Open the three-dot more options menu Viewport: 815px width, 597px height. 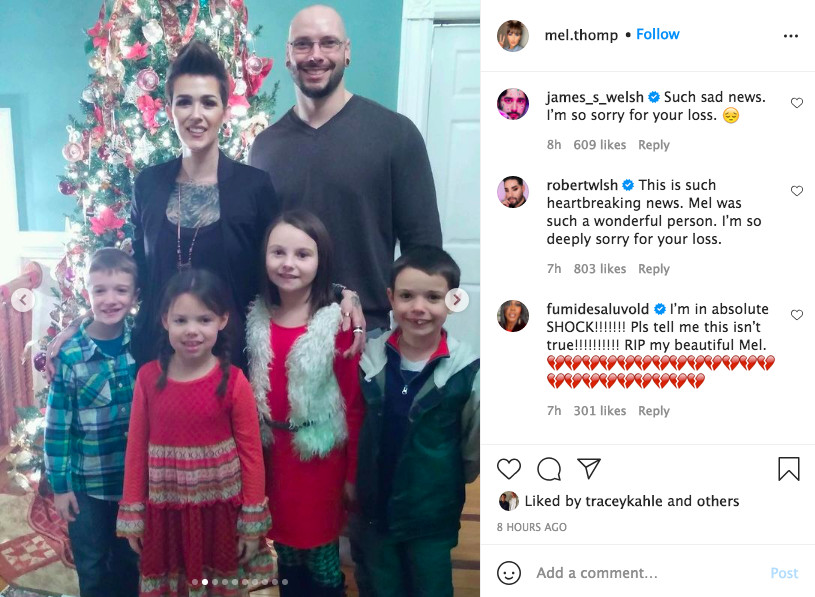(791, 36)
